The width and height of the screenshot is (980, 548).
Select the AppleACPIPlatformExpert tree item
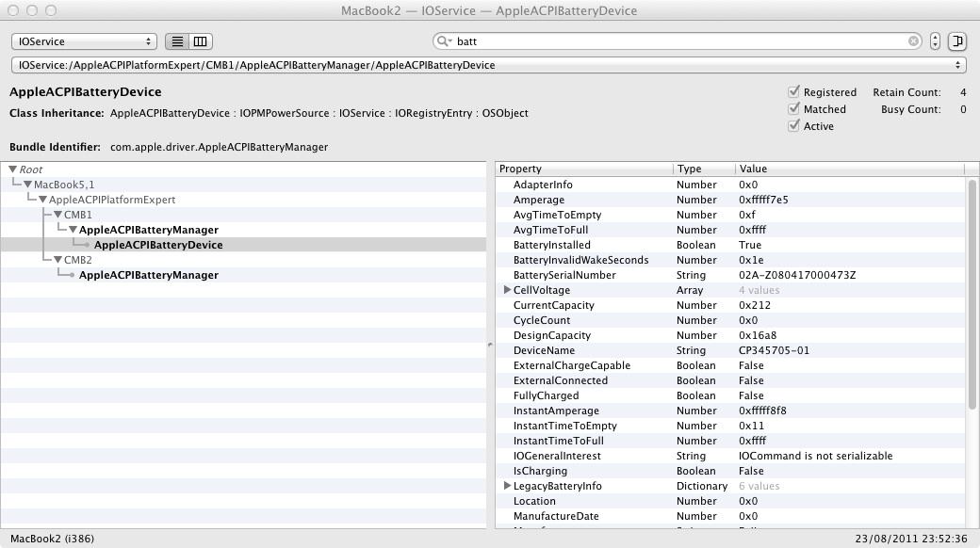[112, 200]
